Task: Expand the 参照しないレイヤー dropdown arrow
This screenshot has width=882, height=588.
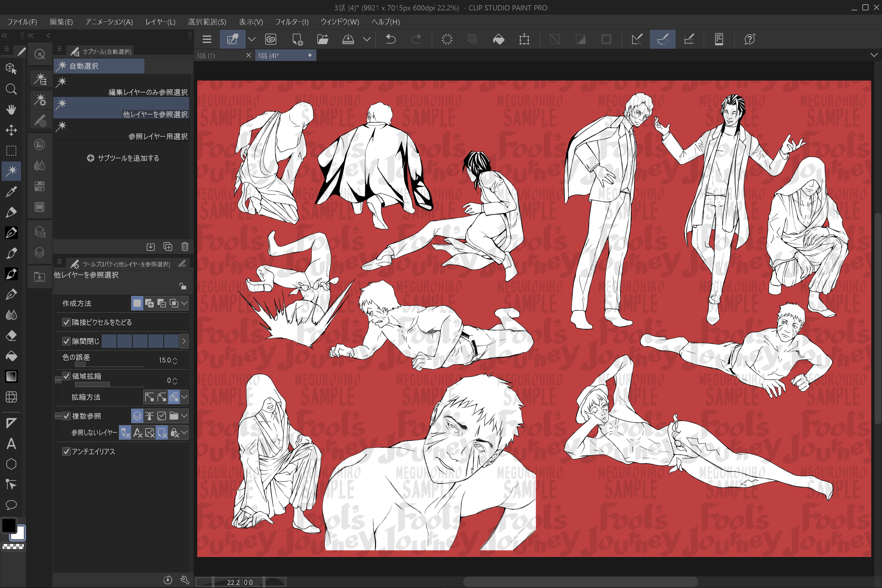Action: tap(184, 433)
